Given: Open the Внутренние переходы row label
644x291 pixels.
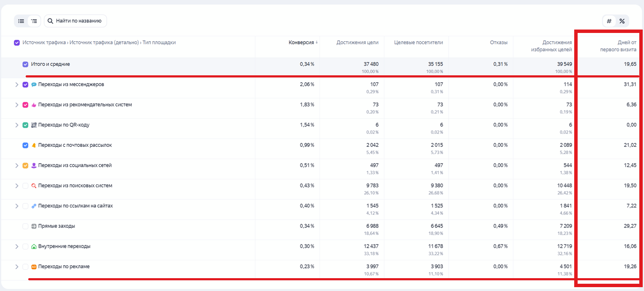Looking at the screenshot, I should point(64,246).
